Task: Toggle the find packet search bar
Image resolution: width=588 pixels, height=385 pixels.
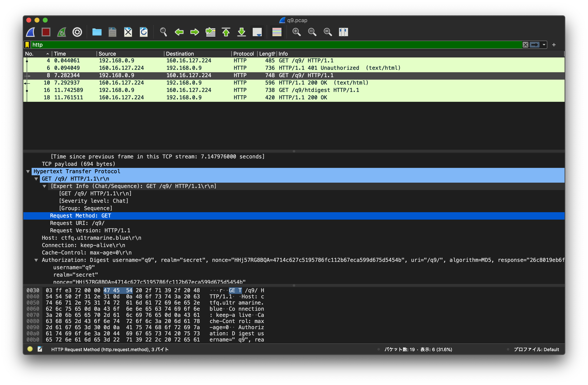Action: [163, 32]
